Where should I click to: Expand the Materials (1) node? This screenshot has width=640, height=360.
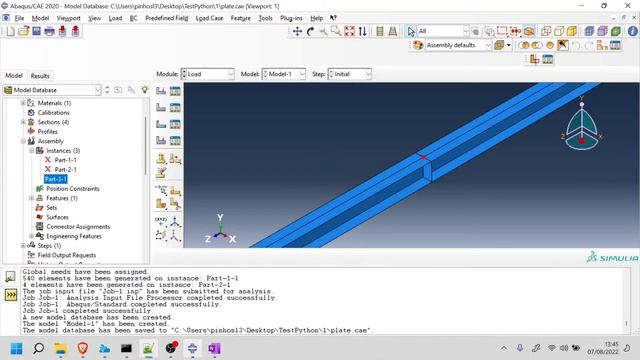[23, 103]
